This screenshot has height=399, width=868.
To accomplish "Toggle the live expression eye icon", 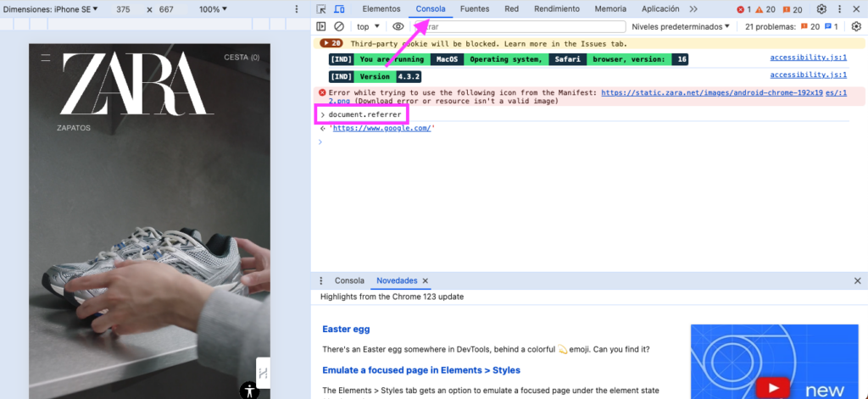I will click(398, 26).
